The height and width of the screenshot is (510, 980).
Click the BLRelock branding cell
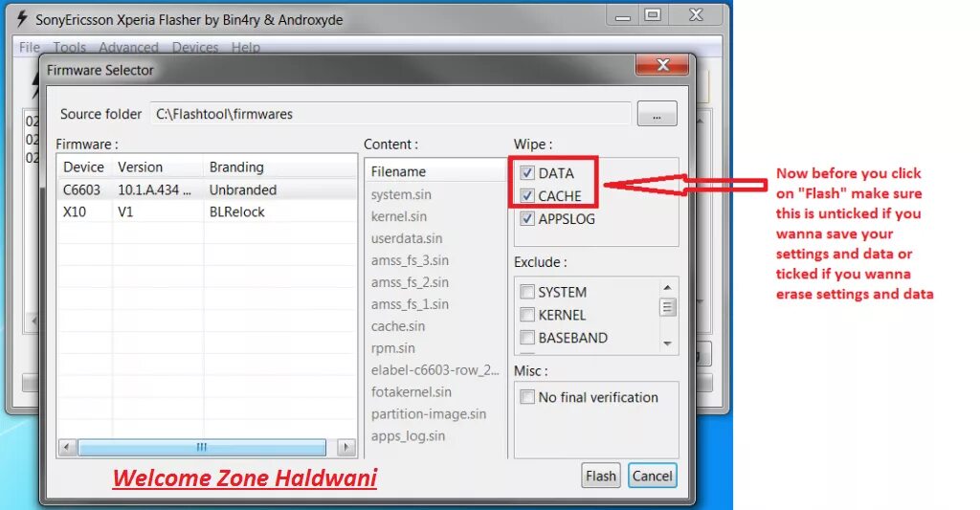237,211
